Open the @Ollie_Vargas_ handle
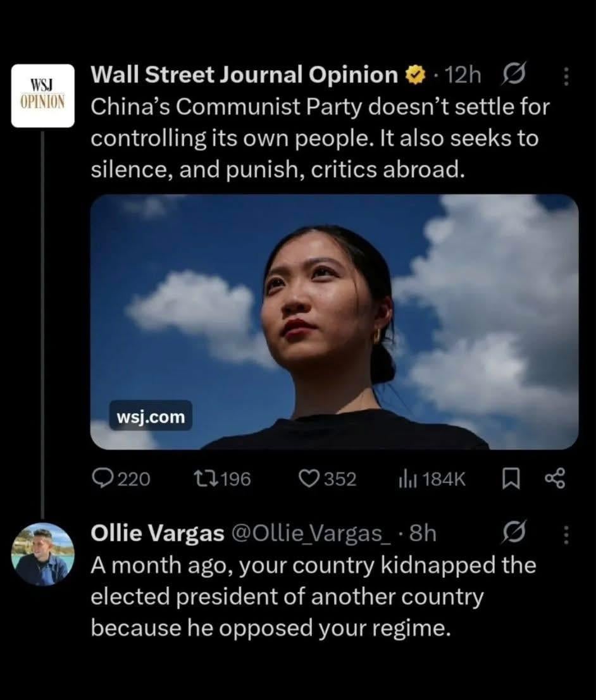 [x=313, y=534]
